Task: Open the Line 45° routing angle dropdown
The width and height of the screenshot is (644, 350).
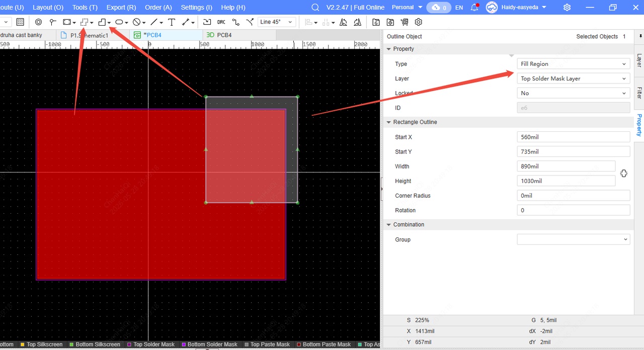Action: [277, 22]
